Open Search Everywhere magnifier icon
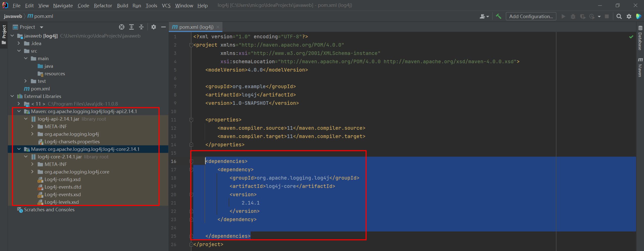 (619, 16)
